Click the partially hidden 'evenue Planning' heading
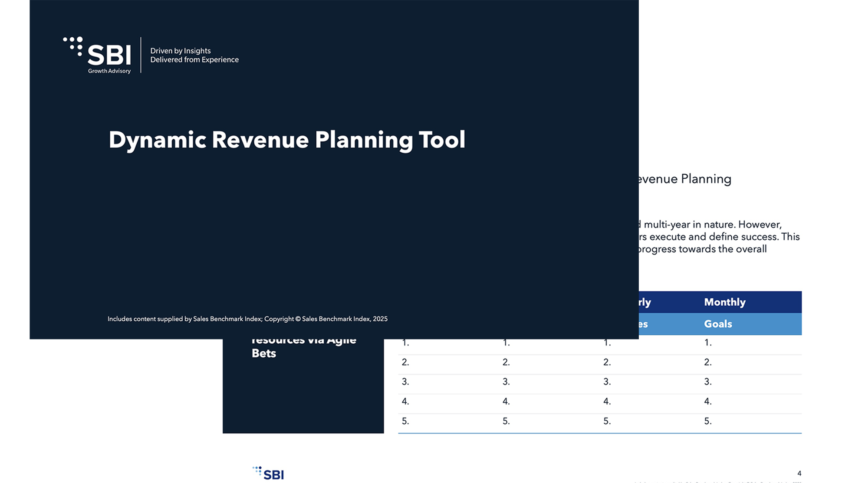868x483 pixels. tap(685, 179)
